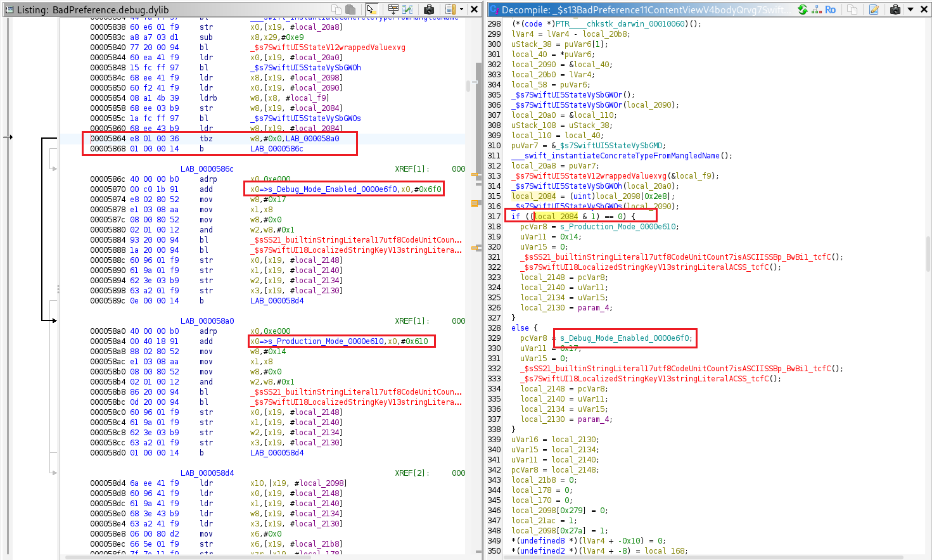
Task: Open the Listing field editor icon
Action: (393, 10)
